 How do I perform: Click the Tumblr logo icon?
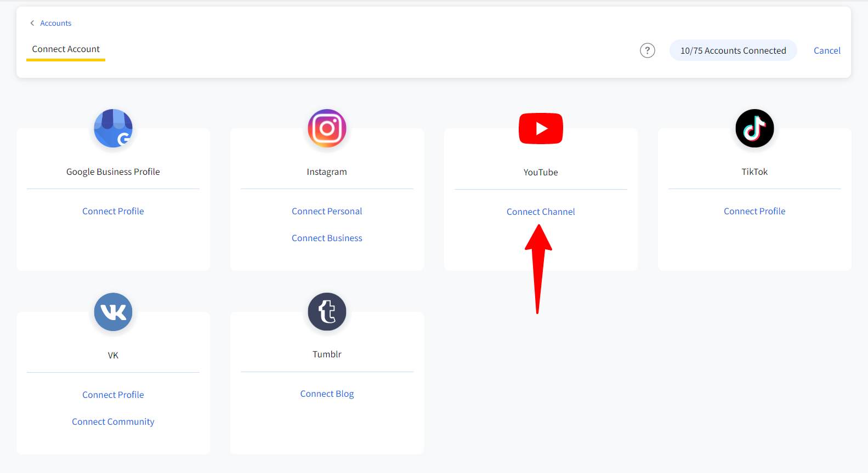327,312
